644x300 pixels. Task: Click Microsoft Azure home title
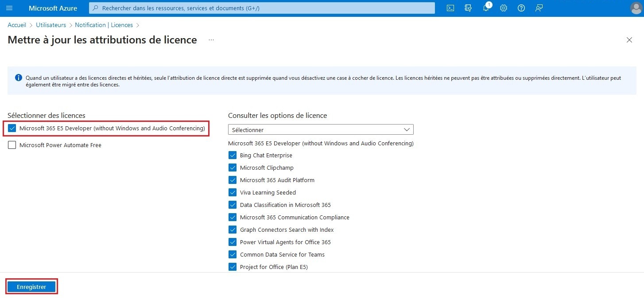coord(53,8)
